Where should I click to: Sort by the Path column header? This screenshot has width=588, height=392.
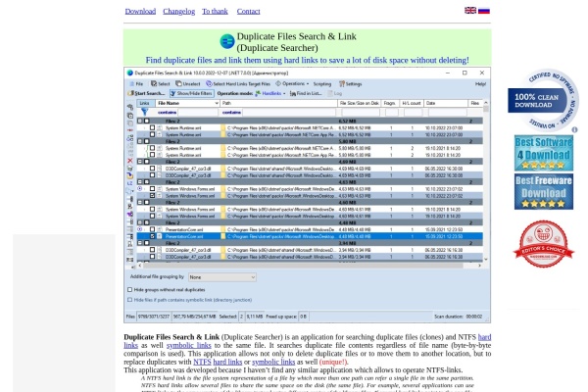[x=278, y=103]
